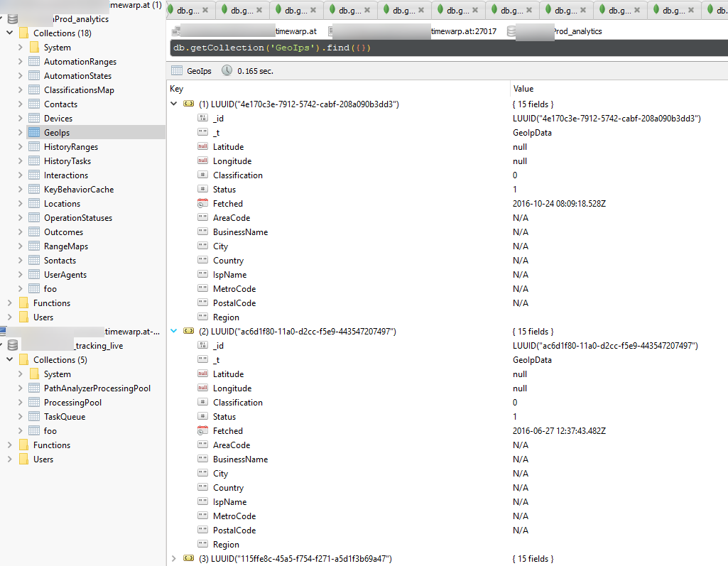Close the tenth db.g... query tab
Image resolution: width=728 pixels, height=566 pixels.
tap(691, 10)
